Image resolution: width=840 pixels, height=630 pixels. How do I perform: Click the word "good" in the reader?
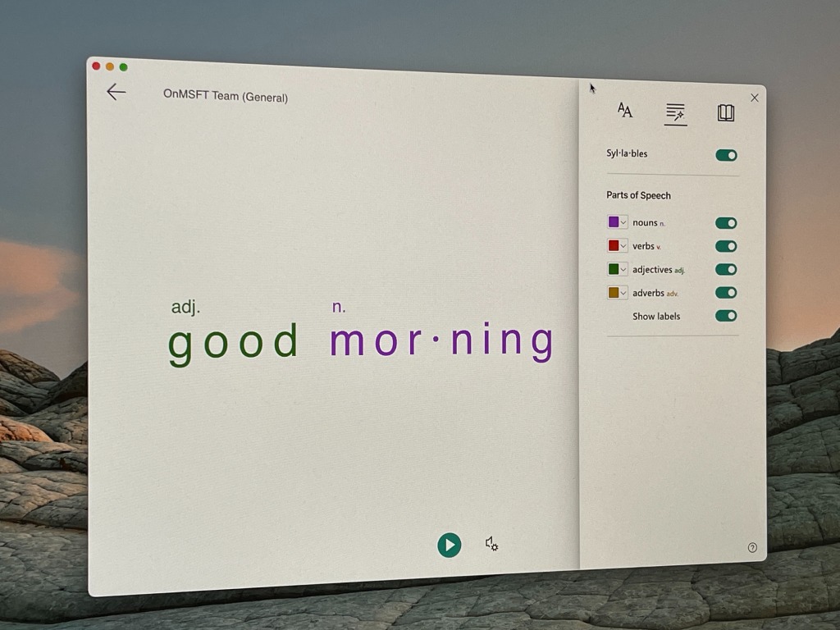(234, 342)
